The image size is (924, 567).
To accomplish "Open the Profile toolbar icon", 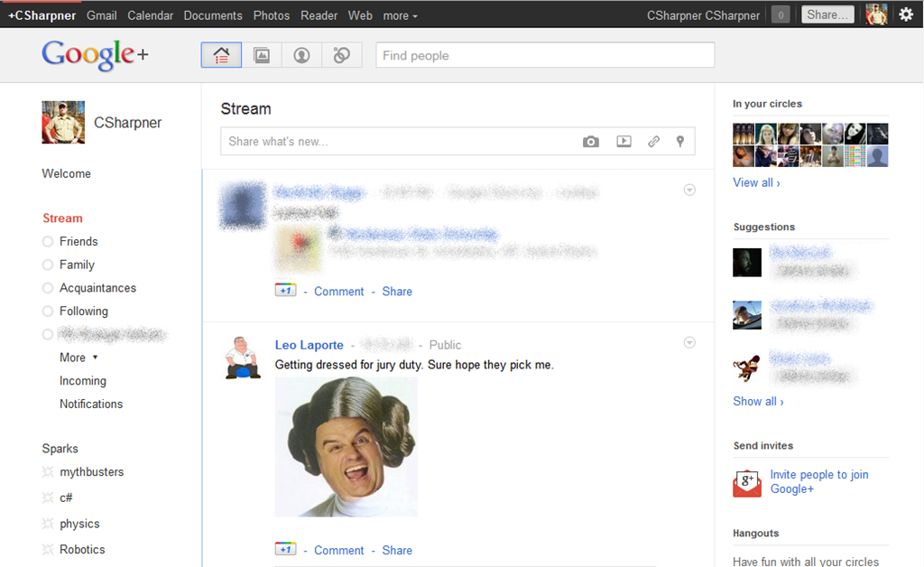I will [301, 55].
